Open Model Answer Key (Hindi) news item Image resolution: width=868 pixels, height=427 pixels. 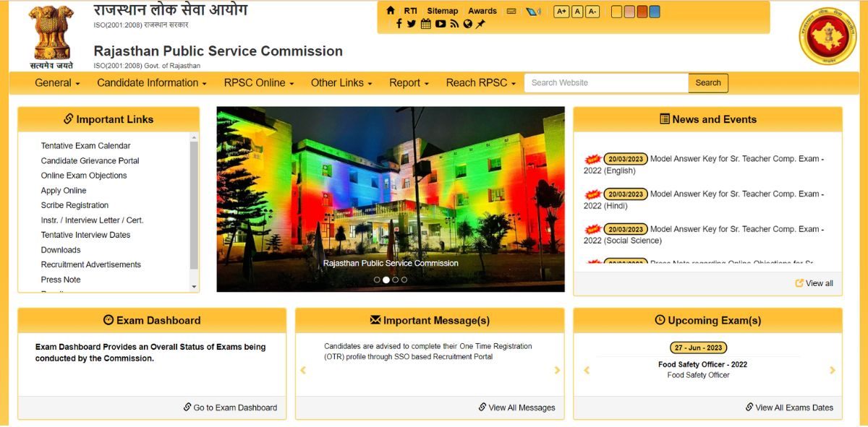704,199
